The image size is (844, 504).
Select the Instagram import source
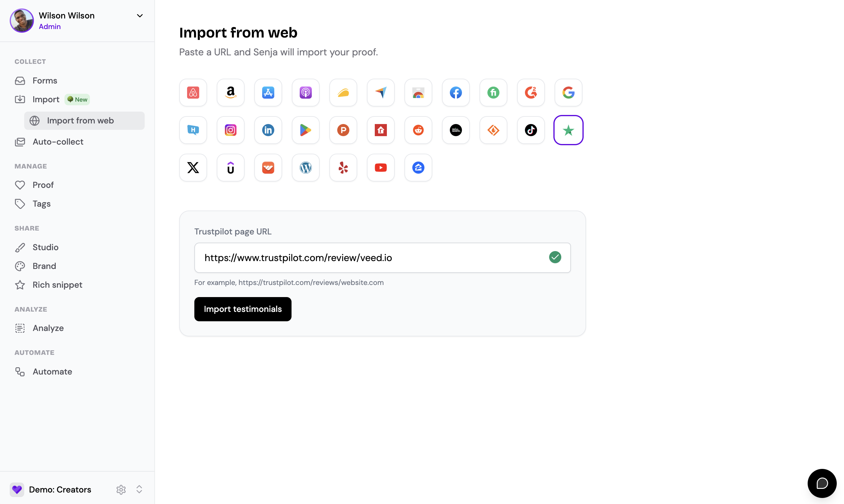point(230,130)
